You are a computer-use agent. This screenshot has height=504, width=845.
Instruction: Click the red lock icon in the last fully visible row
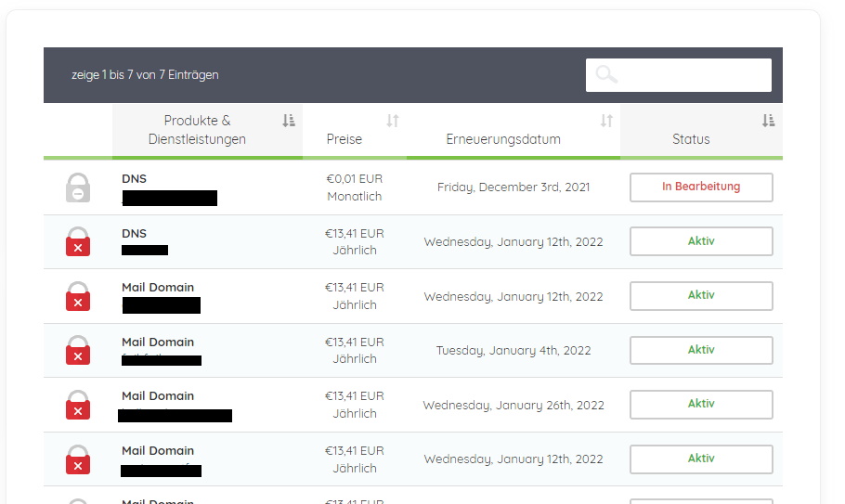(78, 460)
